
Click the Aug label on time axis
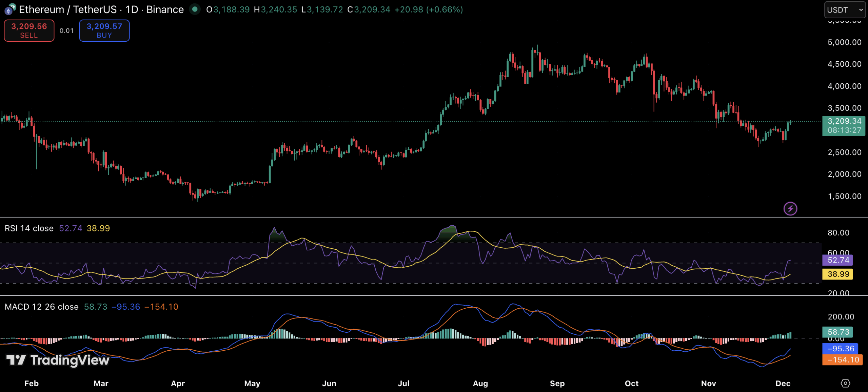click(480, 384)
